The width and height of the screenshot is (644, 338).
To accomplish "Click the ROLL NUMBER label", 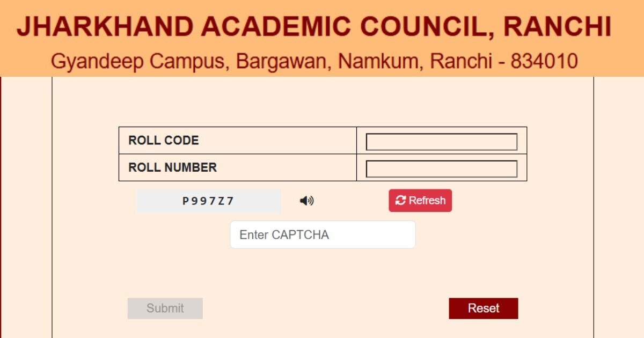I will point(173,167).
